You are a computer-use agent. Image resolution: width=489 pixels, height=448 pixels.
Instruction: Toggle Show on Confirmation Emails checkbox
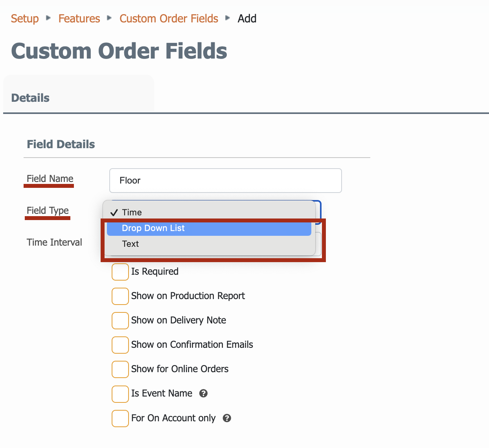(x=120, y=345)
